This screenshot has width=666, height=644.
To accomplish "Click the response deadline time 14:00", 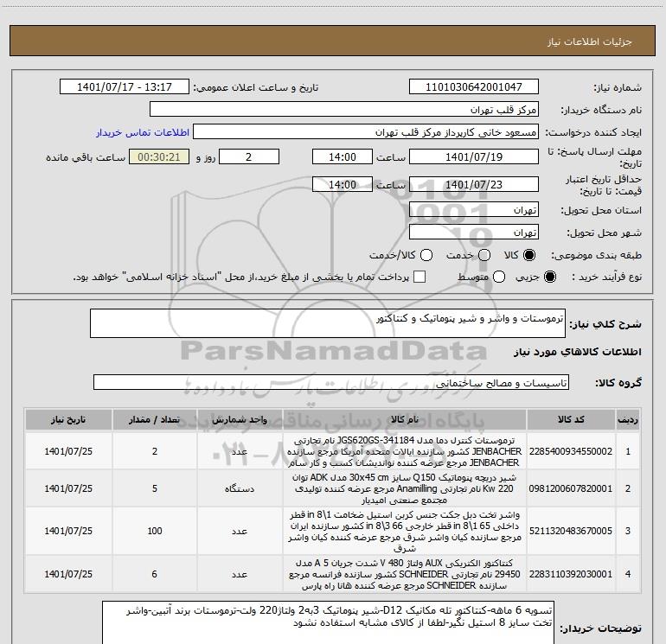I will point(343,156).
